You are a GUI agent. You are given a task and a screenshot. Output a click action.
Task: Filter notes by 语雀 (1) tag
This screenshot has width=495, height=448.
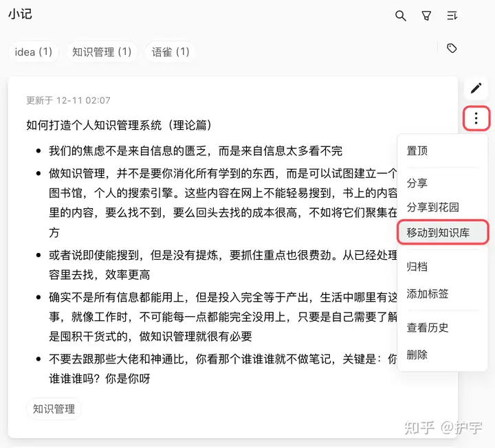click(170, 52)
